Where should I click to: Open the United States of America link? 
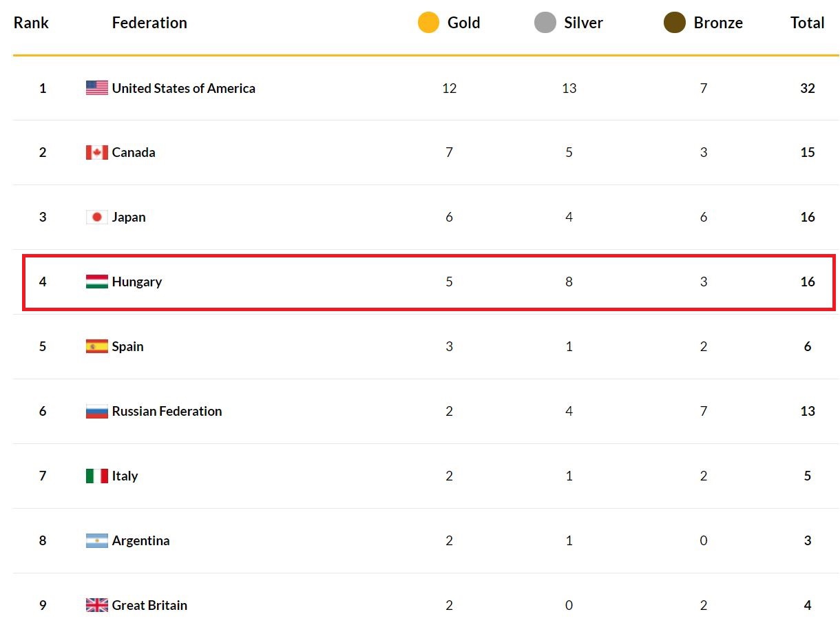point(183,88)
